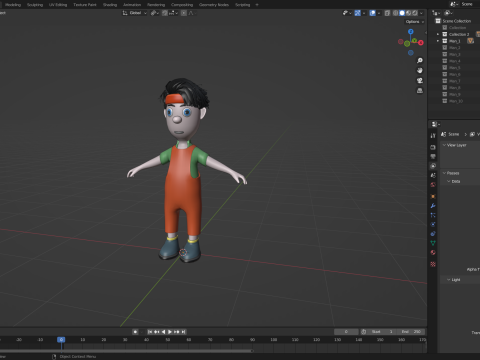Screen dimensions: 480x360
Task: Open the Output properties tab icon
Action: click(433, 156)
